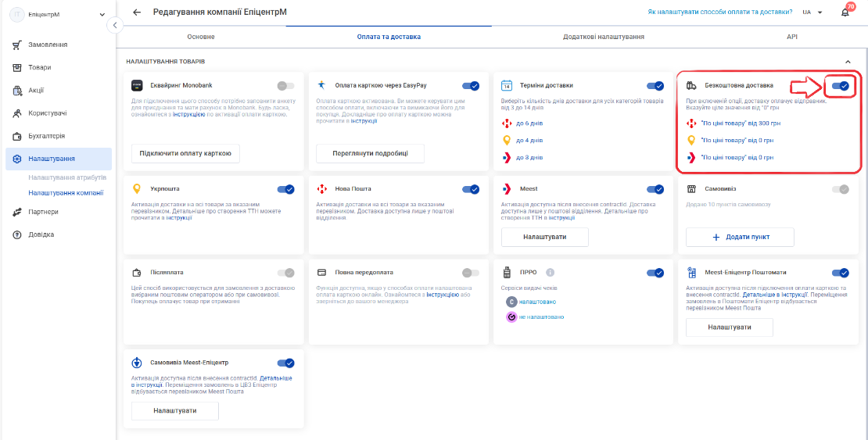This screenshot has width=868, height=440.
Task: Click the Meest-Епіцентр Поштомати icon
Action: [x=690, y=273]
